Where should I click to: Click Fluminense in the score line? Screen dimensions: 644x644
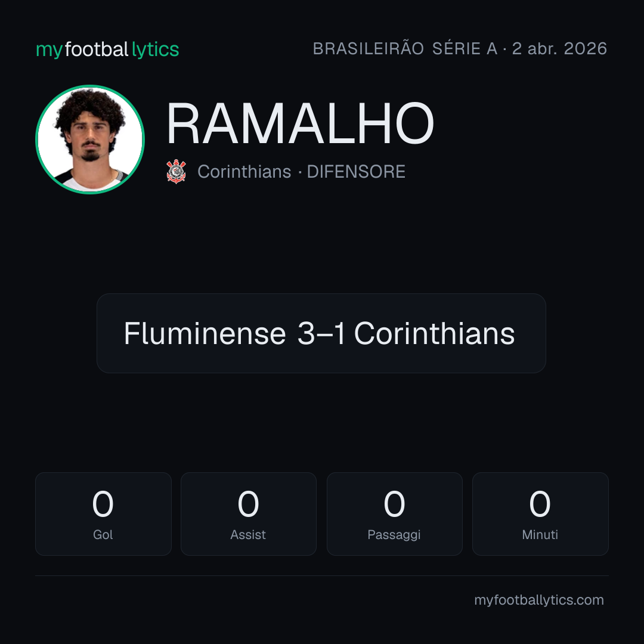[205, 333]
